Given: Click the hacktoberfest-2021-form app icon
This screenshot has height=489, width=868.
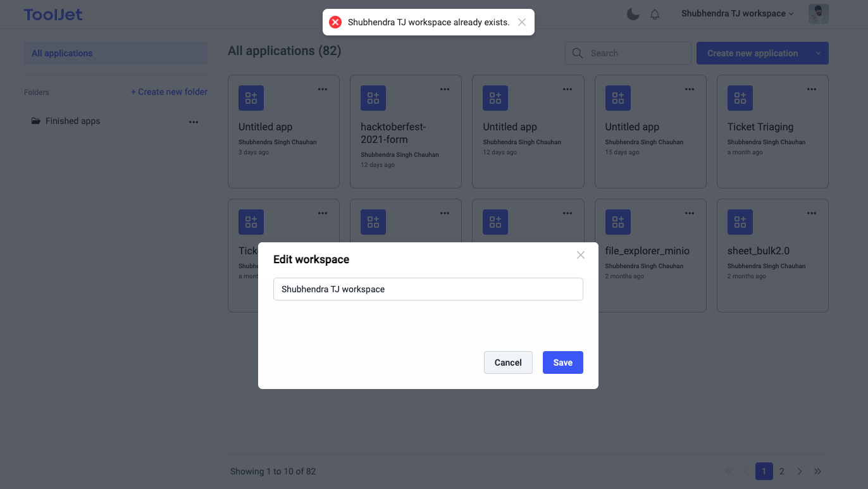Looking at the screenshot, I should (373, 98).
